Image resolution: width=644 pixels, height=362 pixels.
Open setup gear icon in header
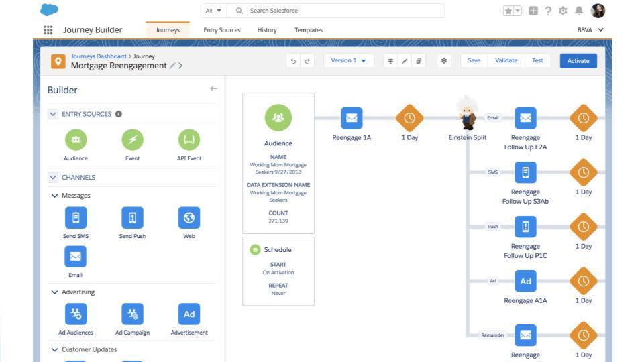coord(563,11)
